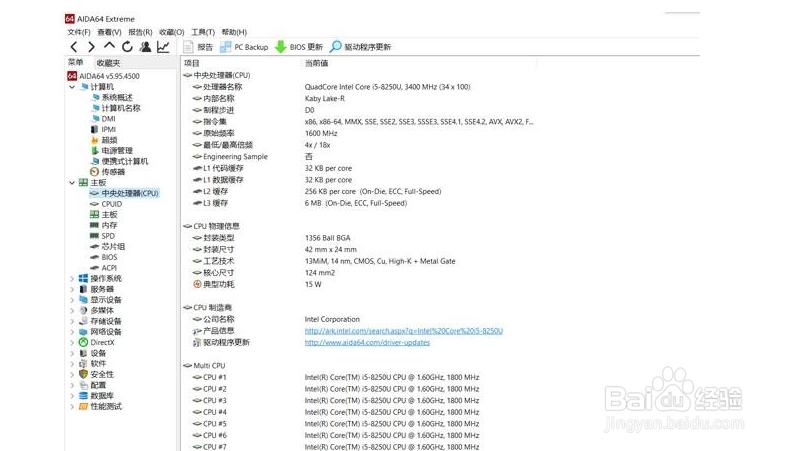Open the 报告(R) menu
The image size is (788, 451).
coord(140,32)
